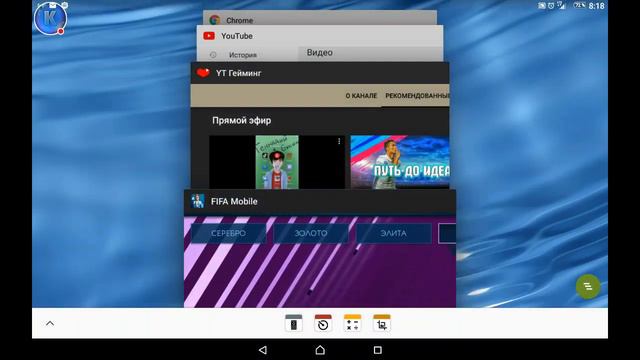The image size is (640, 360).
Task: Launch the timer small app
Action: (x=323, y=323)
